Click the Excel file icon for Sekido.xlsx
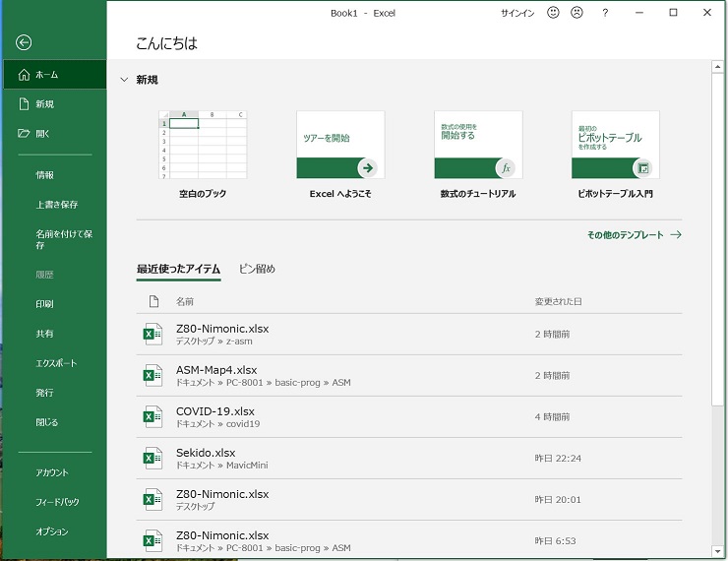Screen dimensions: 728x561 coord(152,458)
